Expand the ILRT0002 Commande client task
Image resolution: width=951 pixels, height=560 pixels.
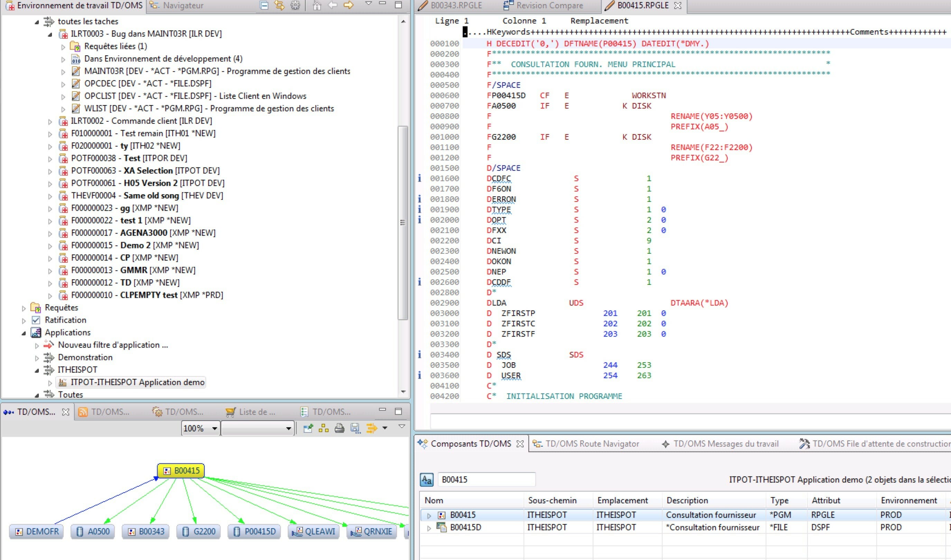coord(50,122)
